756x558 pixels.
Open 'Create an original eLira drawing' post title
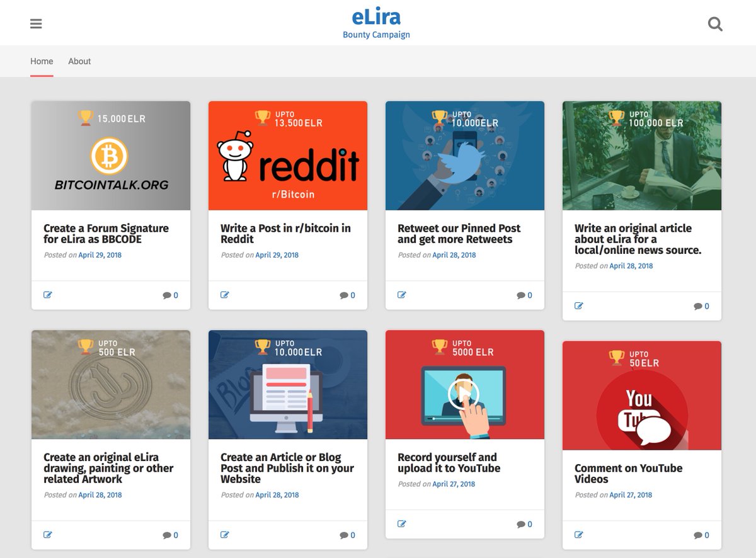click(x=108, y=468)
